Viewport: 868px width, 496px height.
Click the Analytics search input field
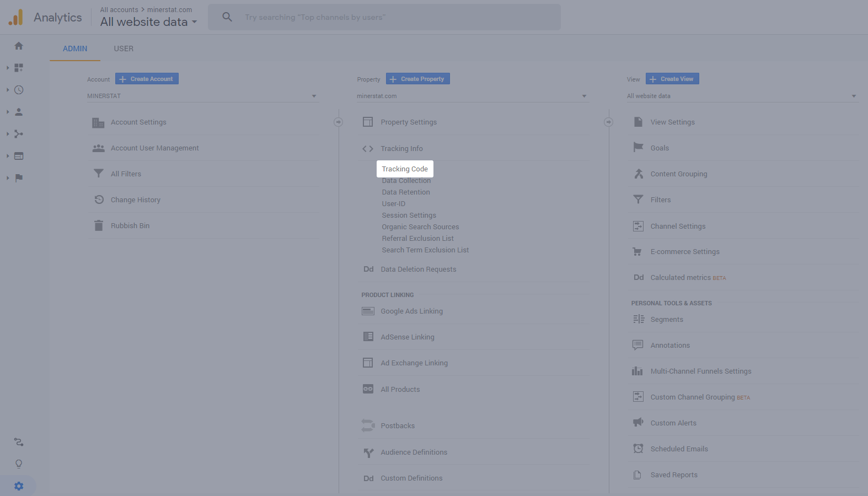[x=384, y=17]
